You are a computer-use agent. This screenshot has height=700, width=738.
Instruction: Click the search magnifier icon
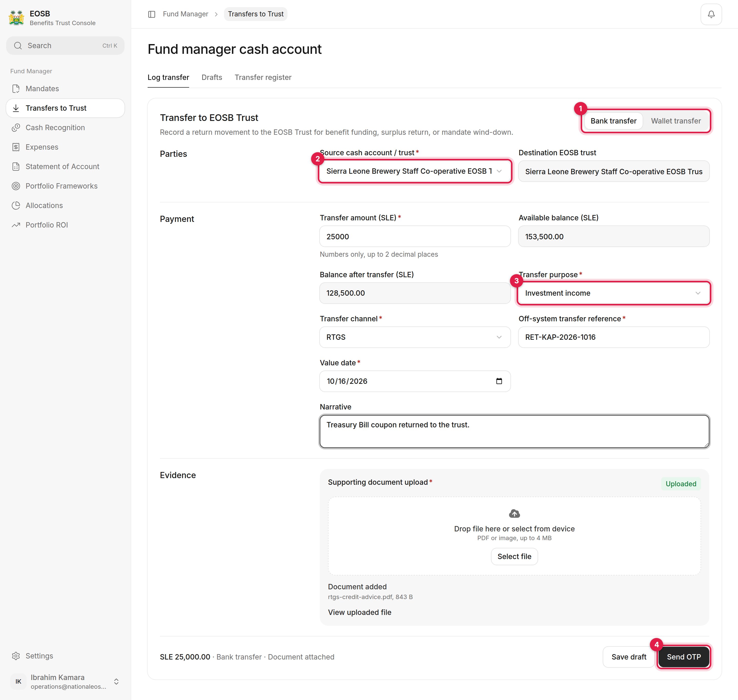point(18,46)
